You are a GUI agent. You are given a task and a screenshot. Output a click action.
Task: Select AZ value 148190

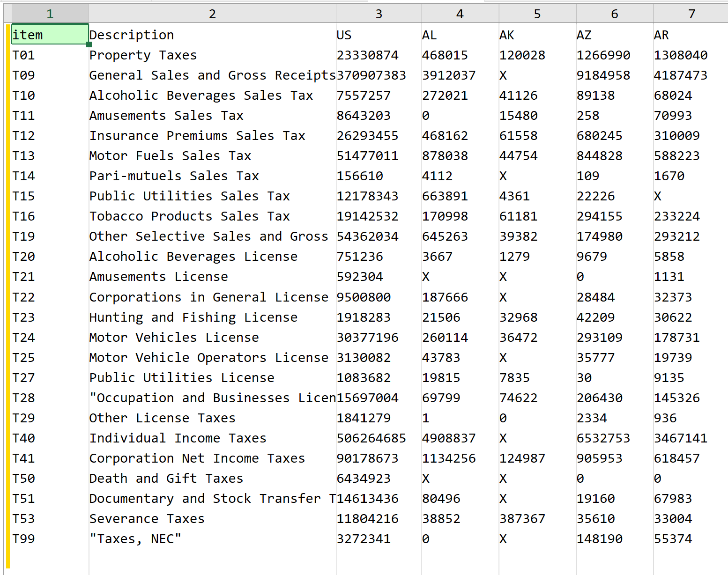click(615, 538)
